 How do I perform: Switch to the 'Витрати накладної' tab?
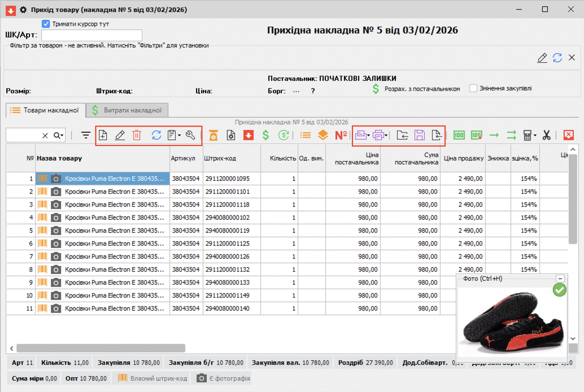[x=127, y=110]
